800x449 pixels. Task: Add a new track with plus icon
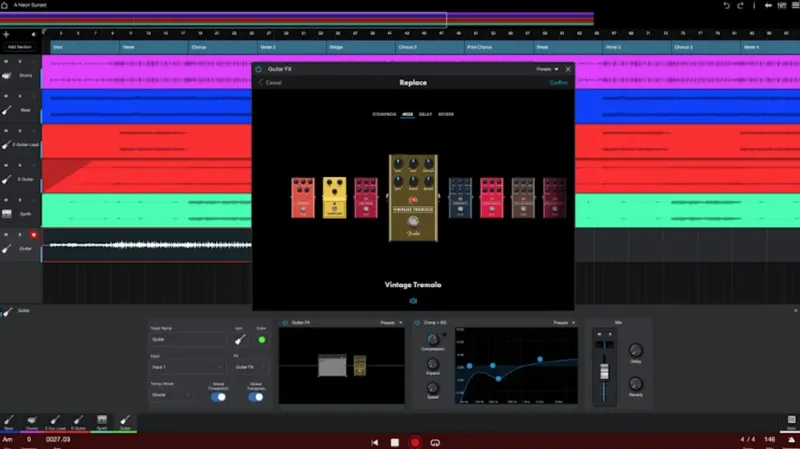pos(6,34)
